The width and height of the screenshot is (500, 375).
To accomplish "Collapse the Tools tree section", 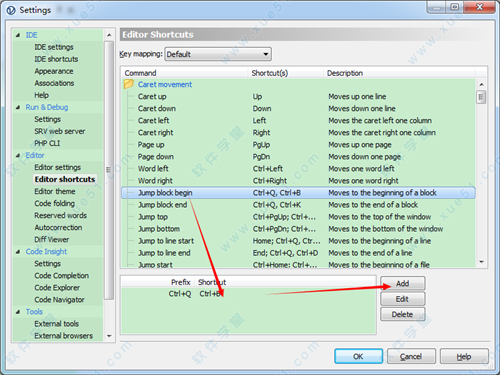I will [18, 312].
